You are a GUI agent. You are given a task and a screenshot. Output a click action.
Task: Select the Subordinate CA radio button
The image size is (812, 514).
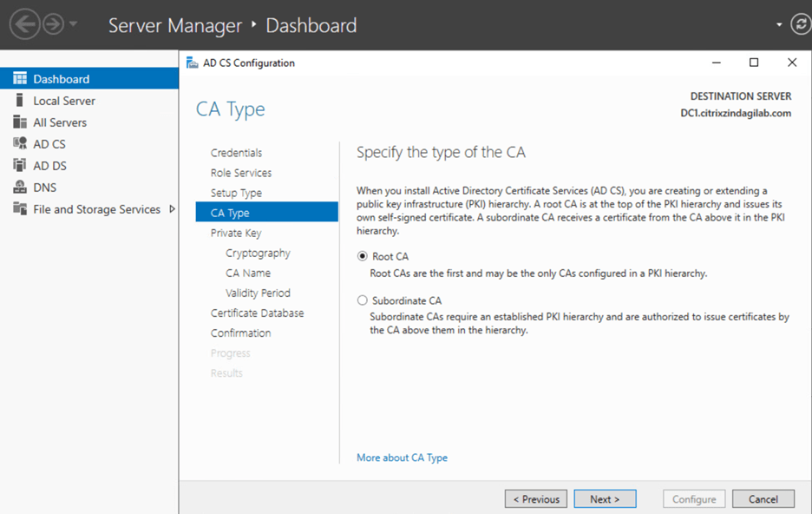[363, 300]
